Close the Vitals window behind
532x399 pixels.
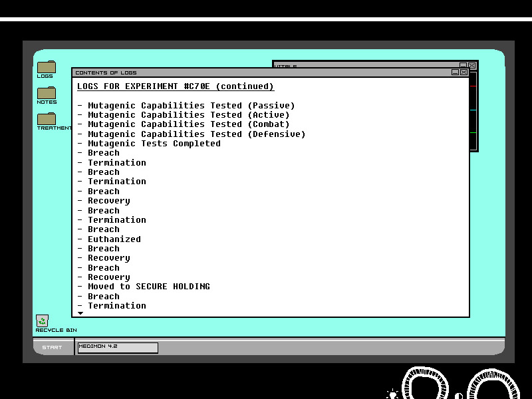pos(472,65)
